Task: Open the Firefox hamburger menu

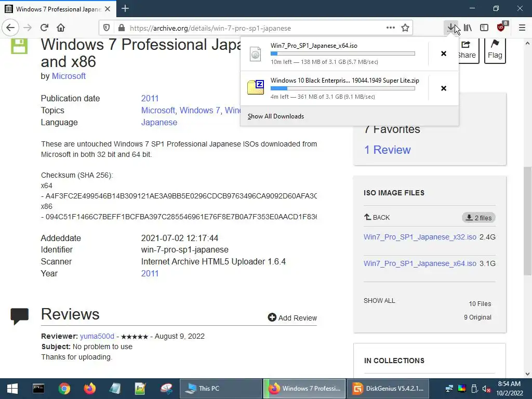Action: (522, 28)
